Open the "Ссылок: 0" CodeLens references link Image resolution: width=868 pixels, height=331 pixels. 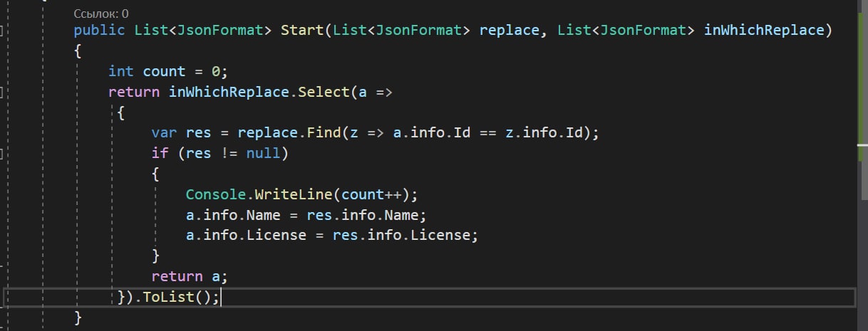pyautogui.click(x=101, y=14)
